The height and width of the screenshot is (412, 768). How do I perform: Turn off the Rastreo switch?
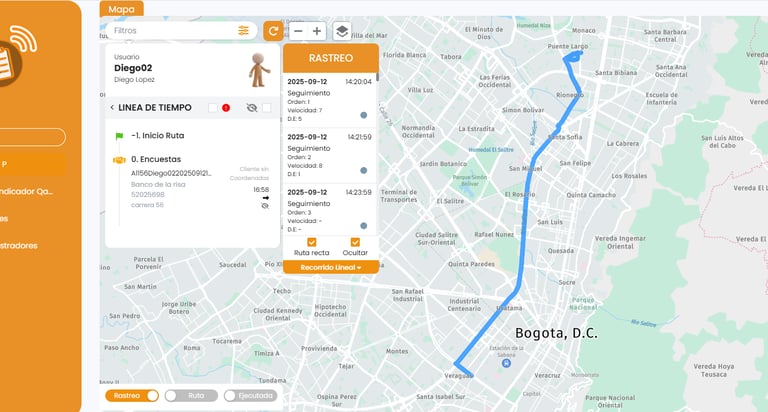(x=132, y=395)
